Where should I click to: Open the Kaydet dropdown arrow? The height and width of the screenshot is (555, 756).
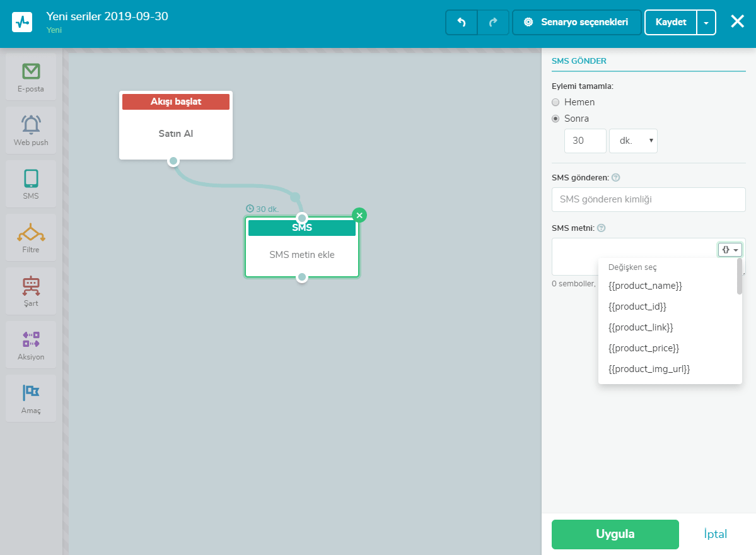point(706,22)
